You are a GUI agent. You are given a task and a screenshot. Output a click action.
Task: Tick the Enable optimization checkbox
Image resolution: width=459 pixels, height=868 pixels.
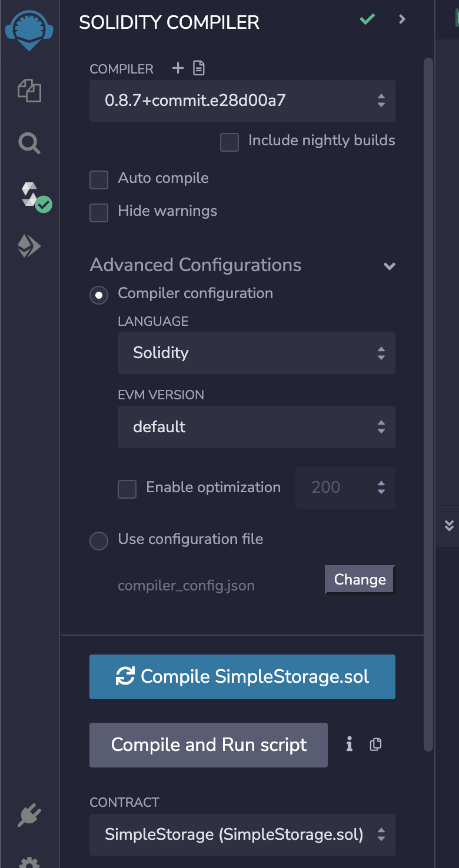click(x=127, y=489)
